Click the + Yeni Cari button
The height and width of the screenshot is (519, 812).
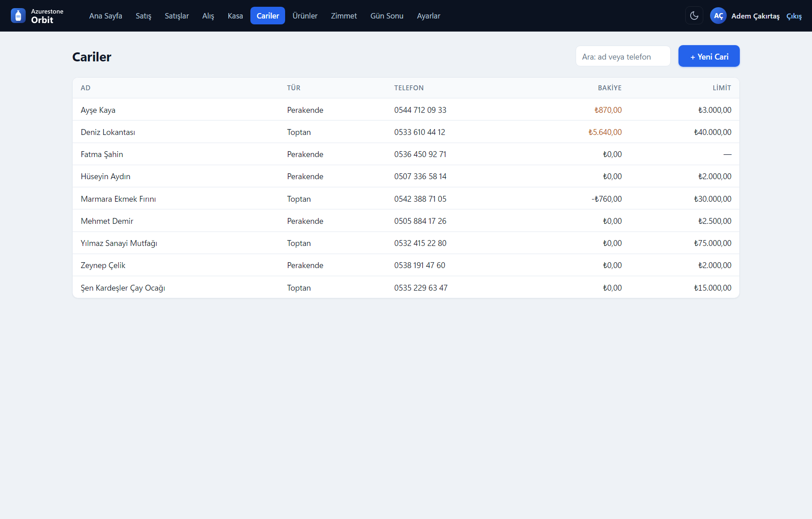709,56
